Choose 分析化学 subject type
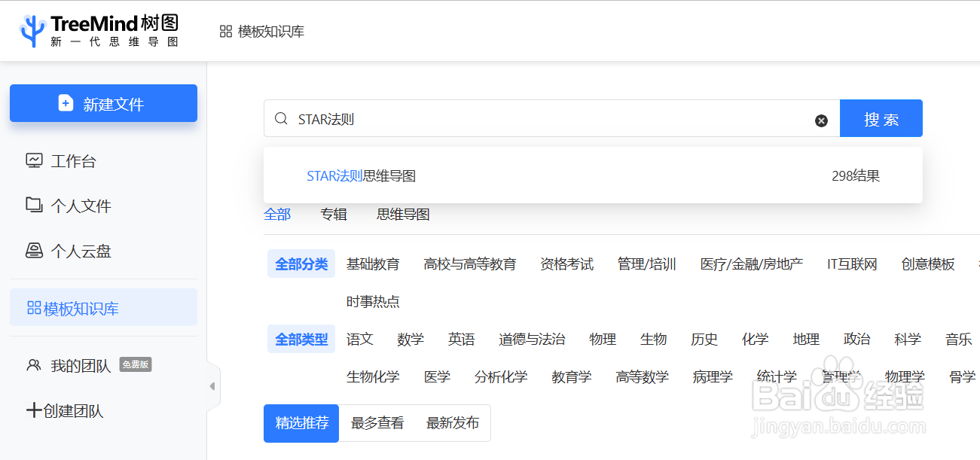 (501, 377)
